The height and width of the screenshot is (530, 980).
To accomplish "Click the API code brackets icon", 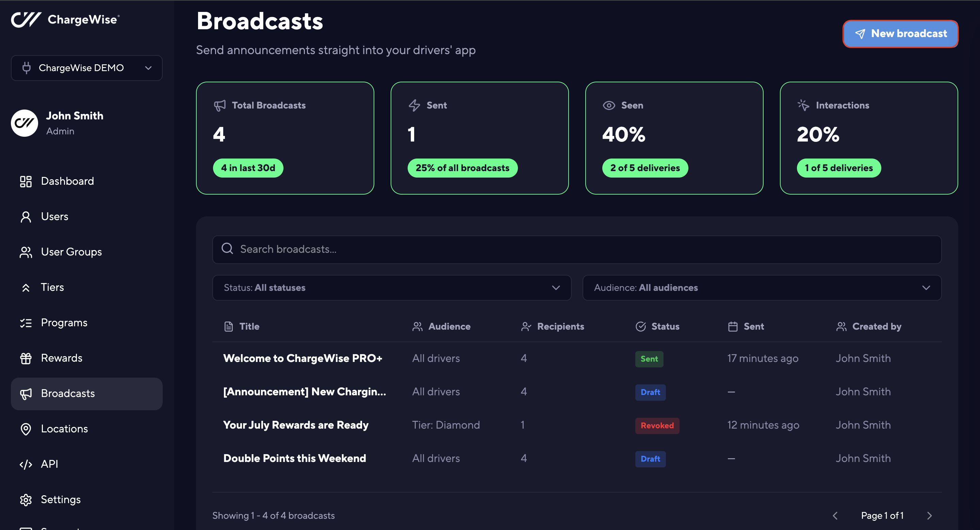I will pos(26,464).
